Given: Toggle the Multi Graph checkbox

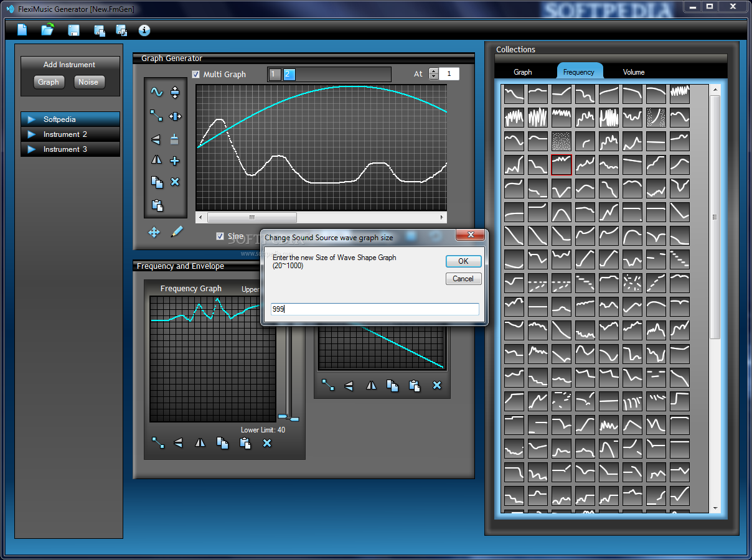Looking at the screenshot, I should (196, 74).
